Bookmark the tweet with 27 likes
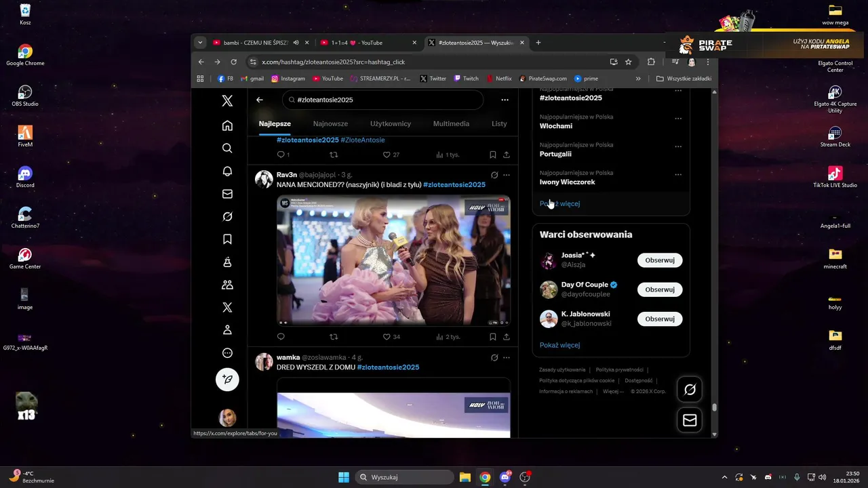The width and height of the screenshot is (868, 488). point(493,155)
